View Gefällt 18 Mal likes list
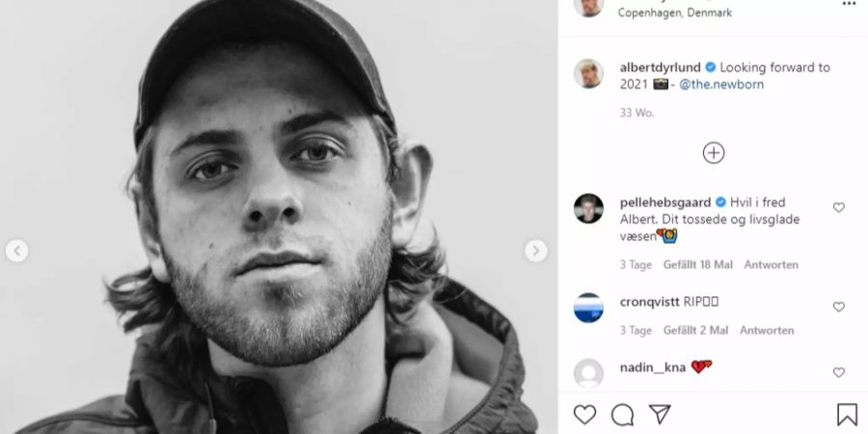This screenshot has width=868, height=434. 698,264
